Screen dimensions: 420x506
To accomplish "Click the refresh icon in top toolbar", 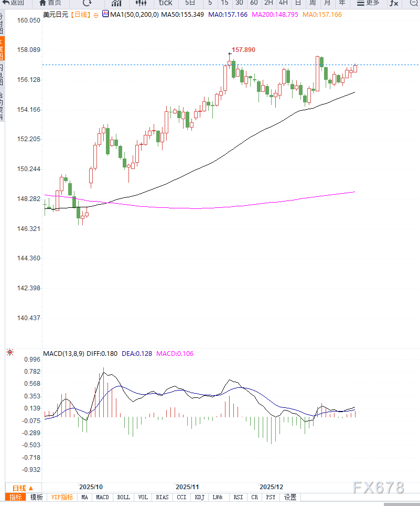I will 87,3.
